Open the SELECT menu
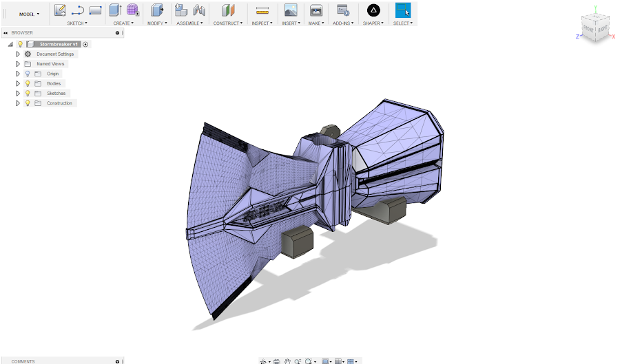Image resolution: width=620 pixels, height=364 pixels. [x=402, y=23]
